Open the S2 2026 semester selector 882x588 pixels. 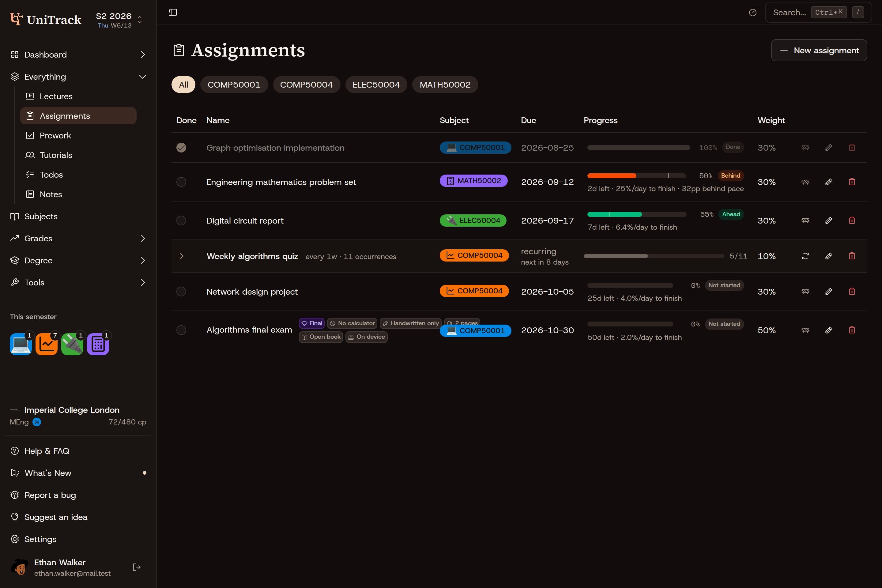click(x=119, y=20)
